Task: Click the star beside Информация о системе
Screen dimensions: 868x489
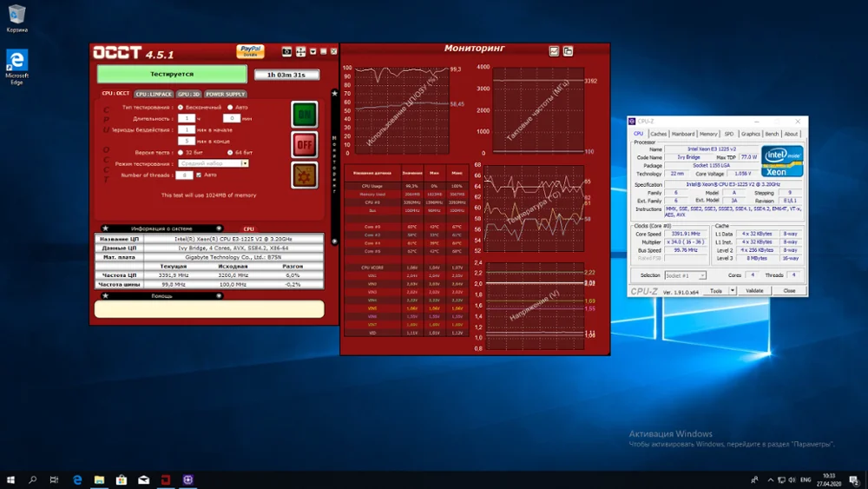Action: click(106, 228)
